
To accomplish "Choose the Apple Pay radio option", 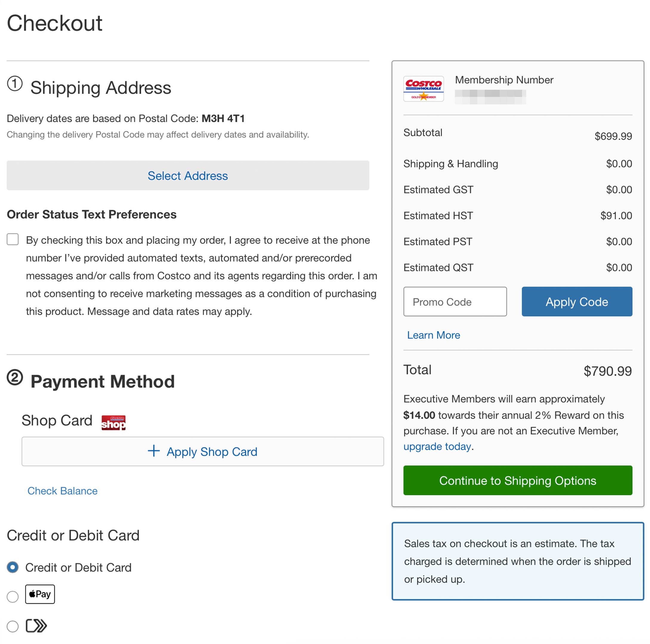I will [13, 597].
